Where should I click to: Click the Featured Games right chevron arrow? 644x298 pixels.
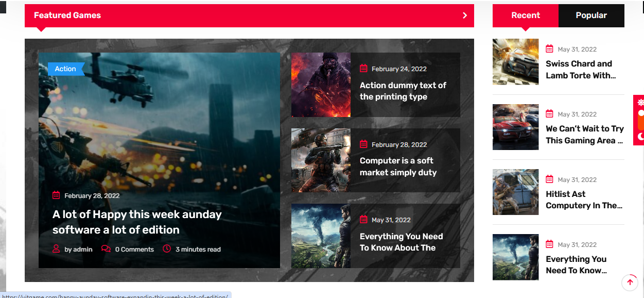pos(465,15)
